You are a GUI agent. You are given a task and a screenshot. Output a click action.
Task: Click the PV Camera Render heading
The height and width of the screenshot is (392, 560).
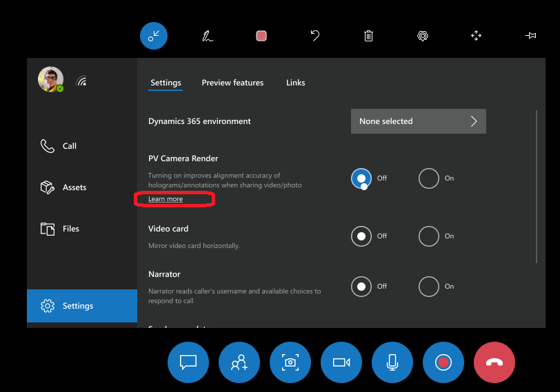[x=183, y=158]
